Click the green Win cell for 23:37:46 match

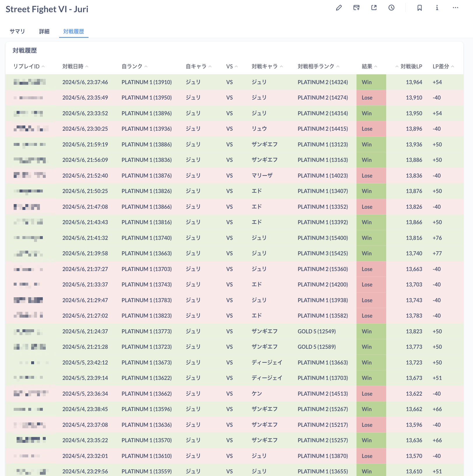click(x=371, y=82)
